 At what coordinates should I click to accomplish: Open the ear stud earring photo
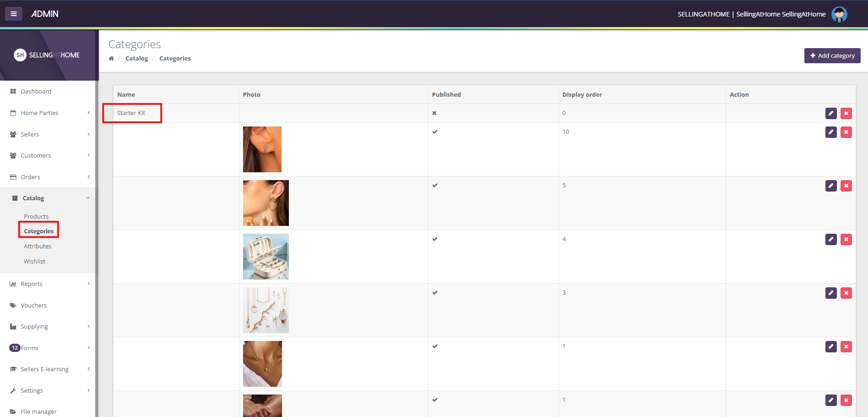point(262,149)
